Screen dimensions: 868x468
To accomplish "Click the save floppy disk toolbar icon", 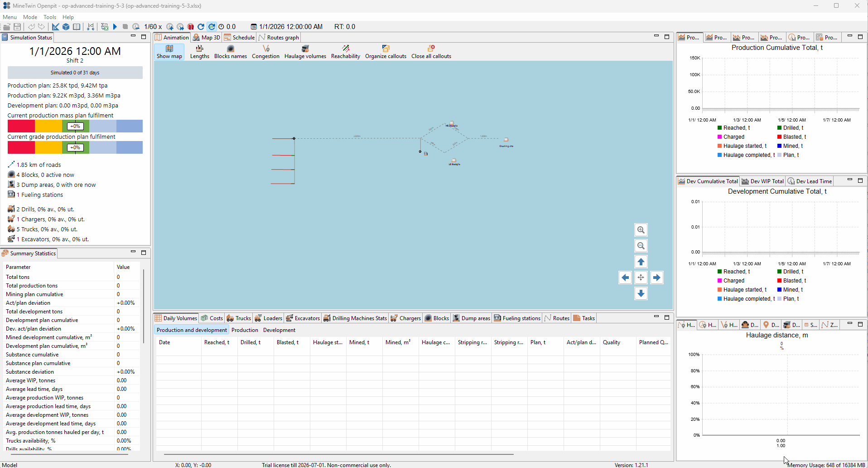I will (17, 27).
